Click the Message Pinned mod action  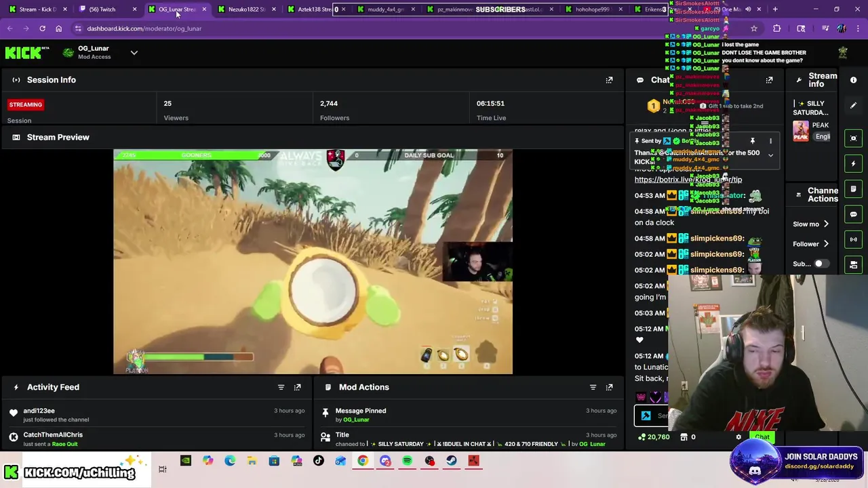[x=361, y=411]
